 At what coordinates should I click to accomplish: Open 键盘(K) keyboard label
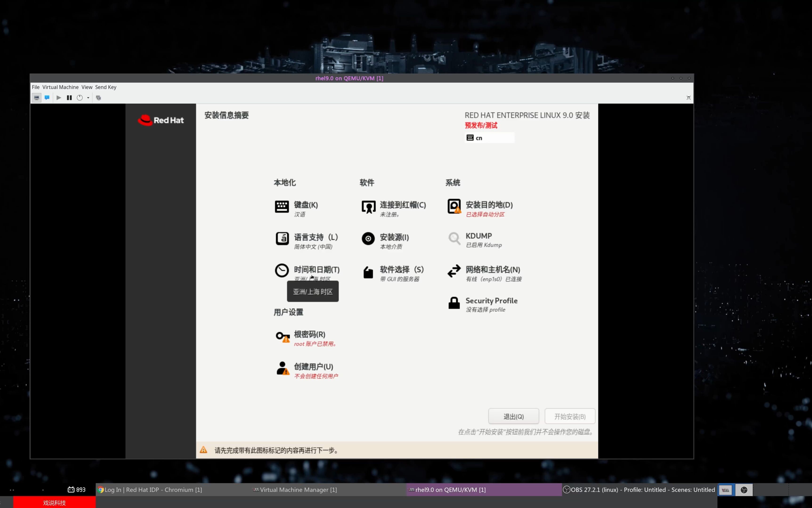[306, 205]
